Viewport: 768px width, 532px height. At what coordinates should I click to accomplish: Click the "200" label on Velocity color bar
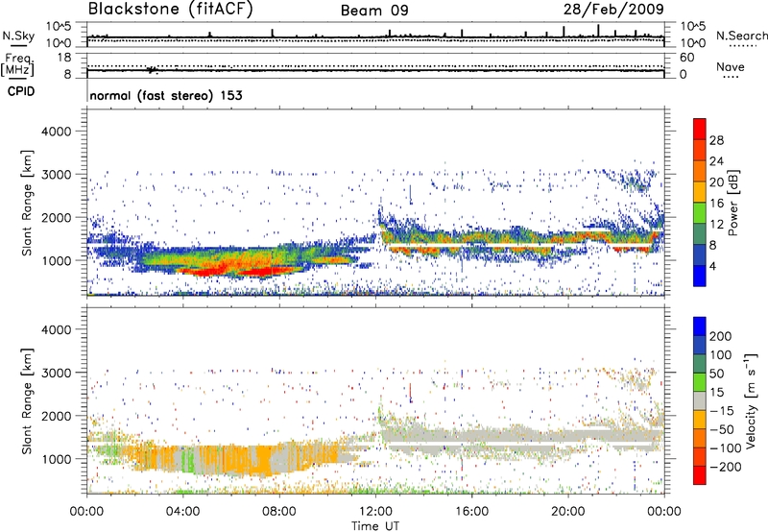[x=721, y=336]
